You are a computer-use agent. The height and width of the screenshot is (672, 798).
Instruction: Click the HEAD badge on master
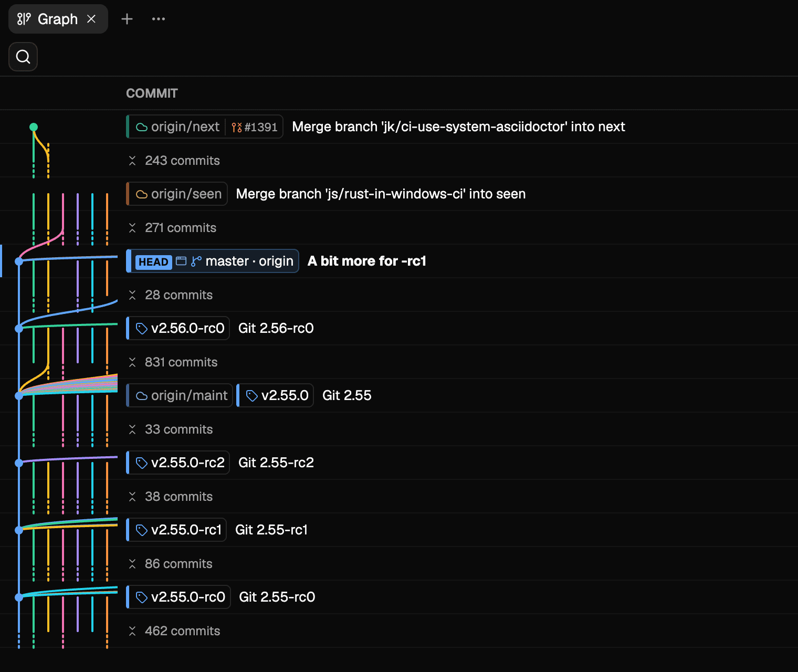click(153, 261)
